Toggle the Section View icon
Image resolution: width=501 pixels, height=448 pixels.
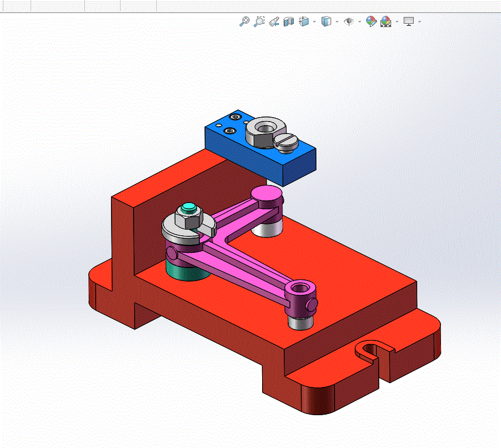point(289,21)
